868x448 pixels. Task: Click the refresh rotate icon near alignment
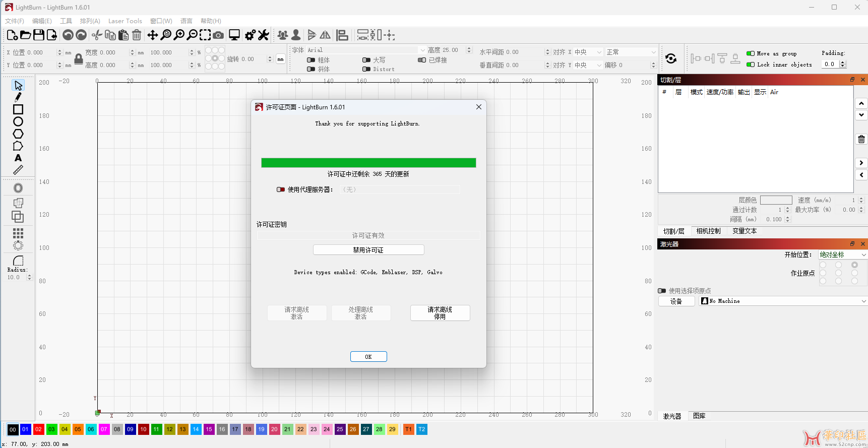click(x=671, y=58)
